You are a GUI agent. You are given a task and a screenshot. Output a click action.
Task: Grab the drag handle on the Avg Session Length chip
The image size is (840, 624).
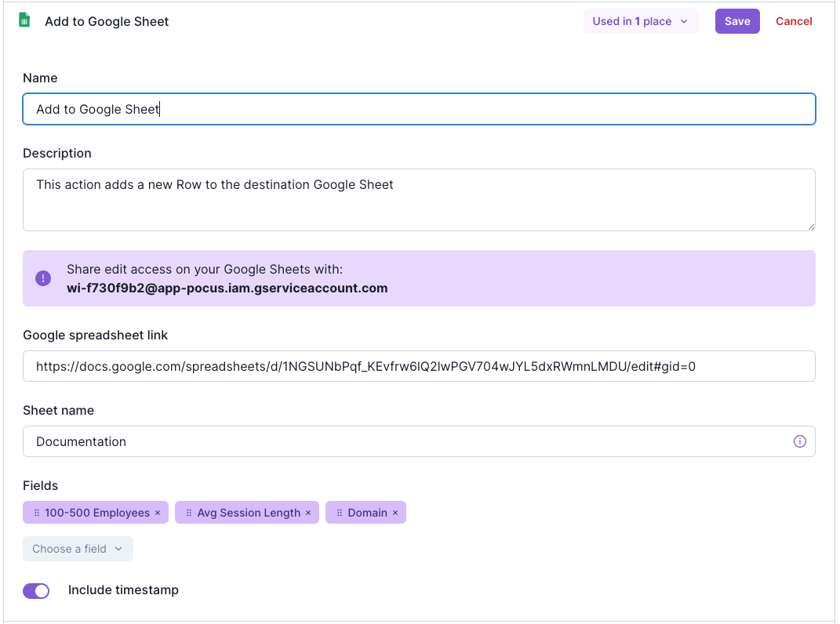point(189,513)
